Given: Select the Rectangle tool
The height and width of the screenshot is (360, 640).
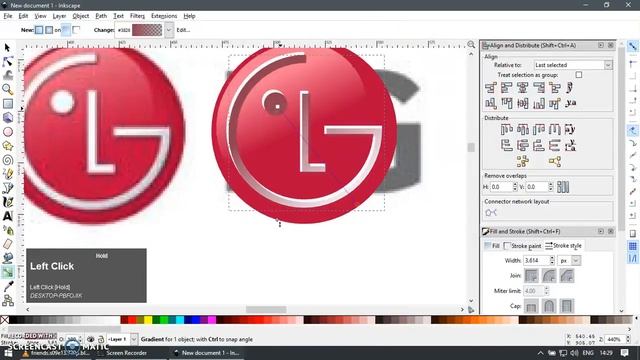Looking at the screenshot, I should [7, 104].
